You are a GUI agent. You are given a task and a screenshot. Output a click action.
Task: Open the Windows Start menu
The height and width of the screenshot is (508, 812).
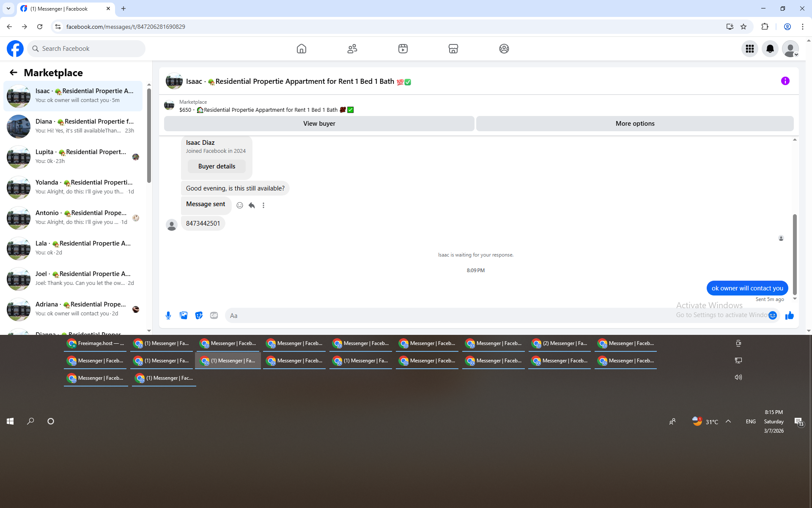point(10,421)
